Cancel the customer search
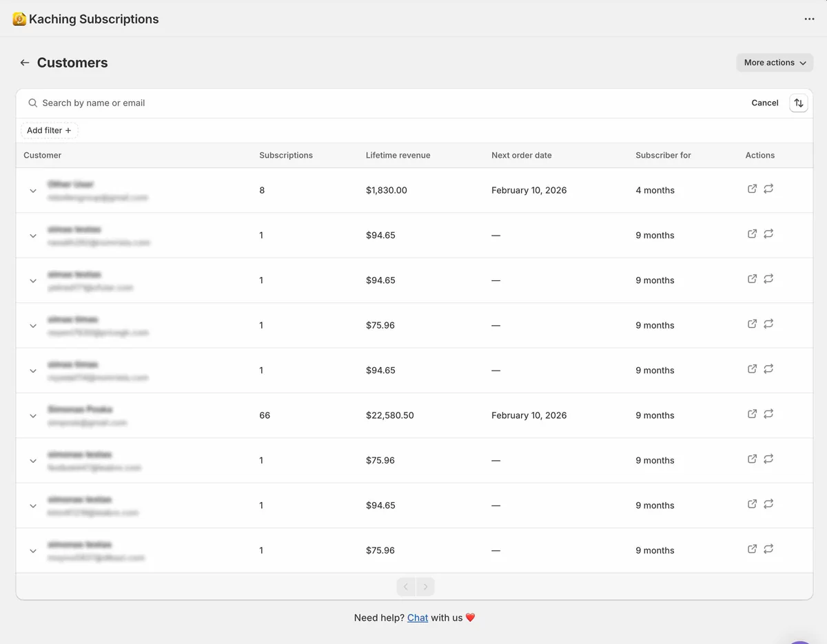The width and height of the screenshot is (827, 644). (x=765, y=103)
